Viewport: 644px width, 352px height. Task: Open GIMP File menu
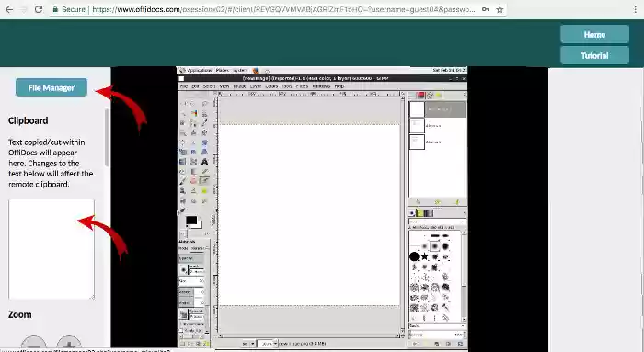tap(184, 86)
